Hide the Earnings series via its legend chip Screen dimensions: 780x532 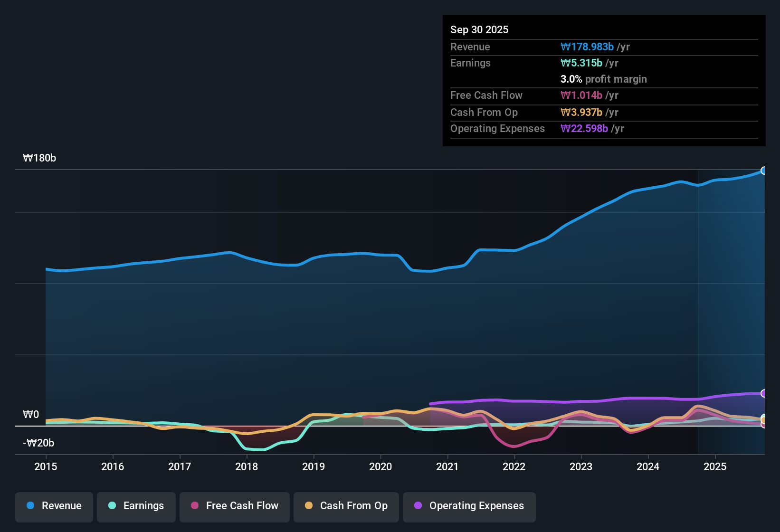[136, 506]
